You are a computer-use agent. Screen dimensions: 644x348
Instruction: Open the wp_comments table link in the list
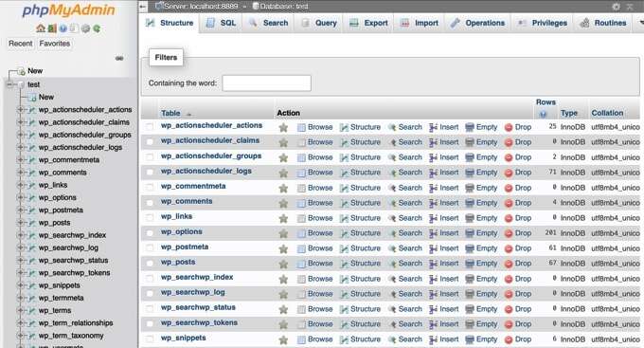point(187,201)
